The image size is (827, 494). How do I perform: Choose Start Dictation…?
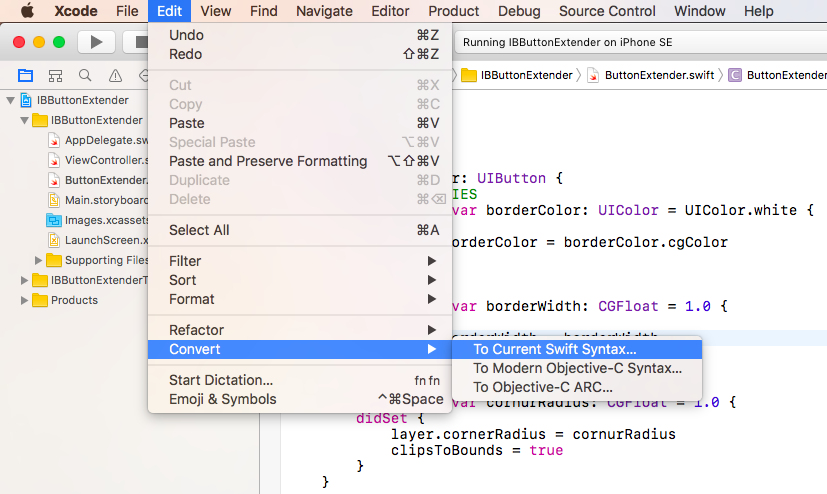pyautogui.click(x=300, y=380)
